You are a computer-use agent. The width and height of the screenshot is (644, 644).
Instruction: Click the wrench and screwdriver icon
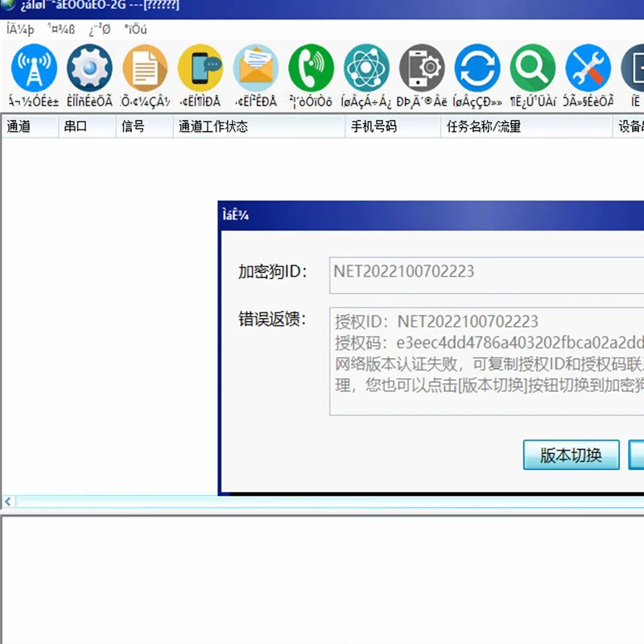[x=588, y=68]
